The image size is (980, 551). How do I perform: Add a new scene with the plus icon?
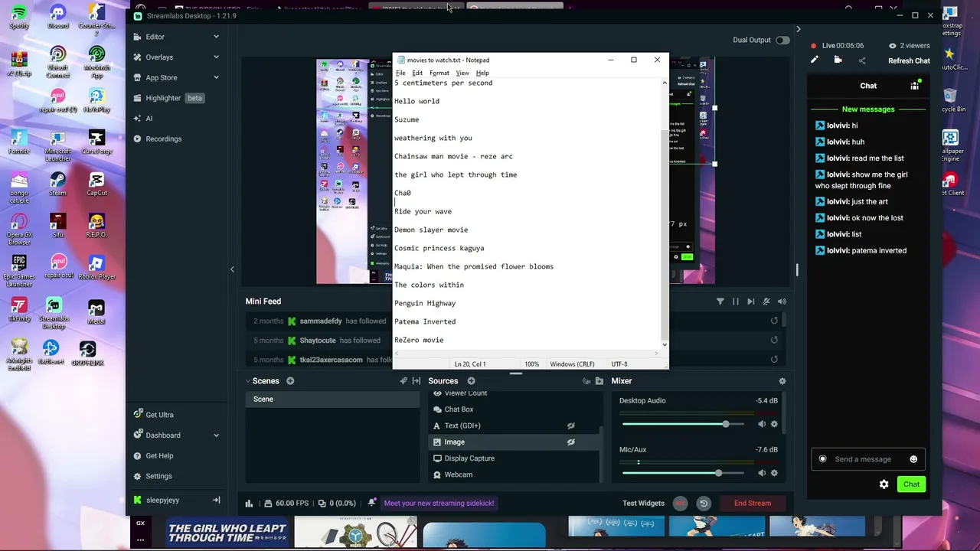[x=290, y=381]
